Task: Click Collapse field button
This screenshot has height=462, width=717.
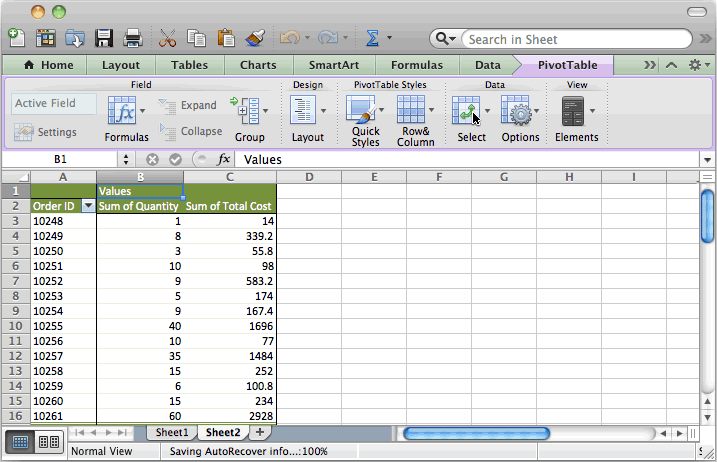Action: [x=190, y=132]
